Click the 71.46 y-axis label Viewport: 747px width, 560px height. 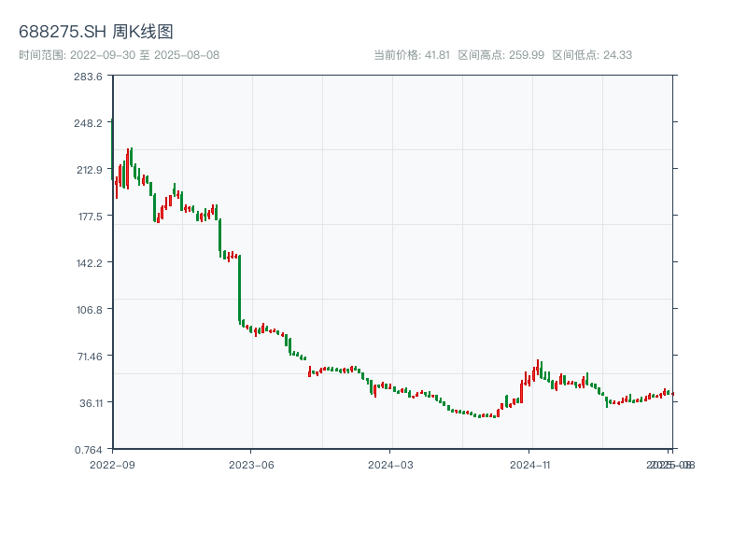89,356
